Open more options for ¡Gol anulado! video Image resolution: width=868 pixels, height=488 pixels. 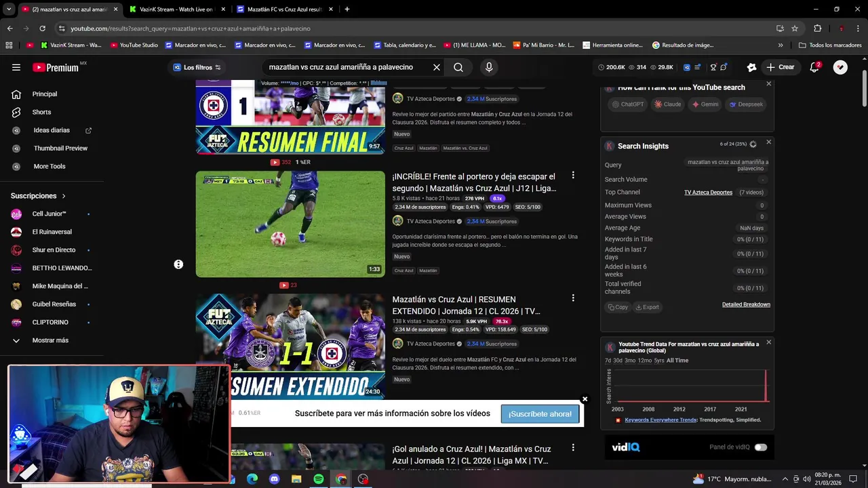(573, 448)
